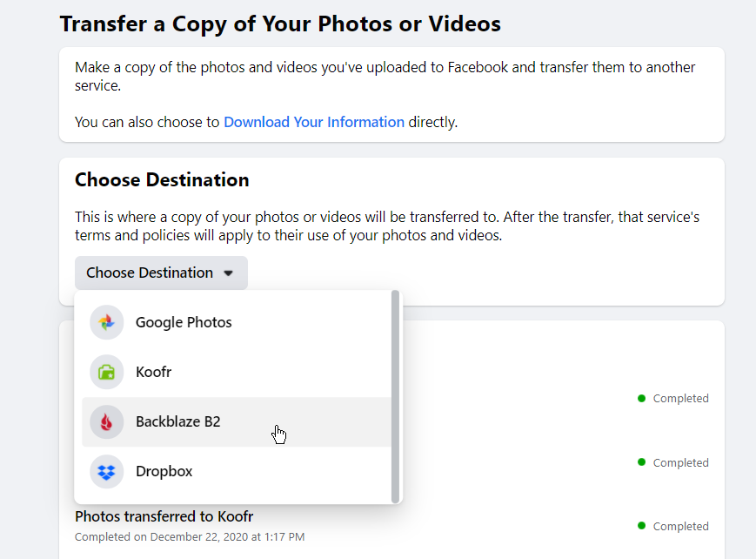Pick Backblaze B2 in the dropdown
Viewport: 756px width, 559px height.
click(x=237, y=422)
